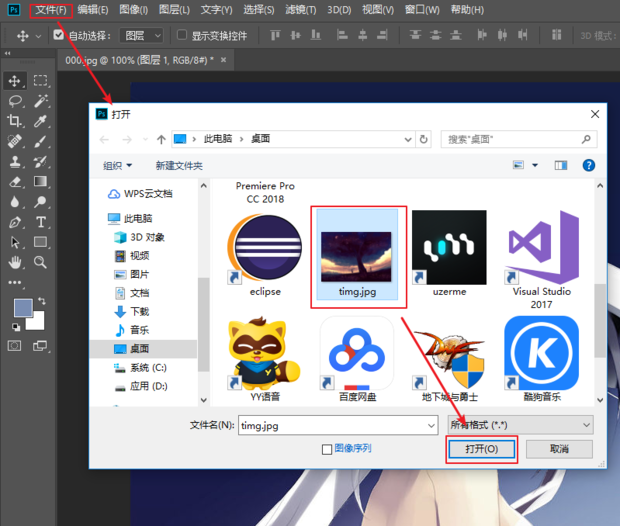Click the foreground color swatch
620x526 pixels.
pyautogui.click(x=23, y=308)
